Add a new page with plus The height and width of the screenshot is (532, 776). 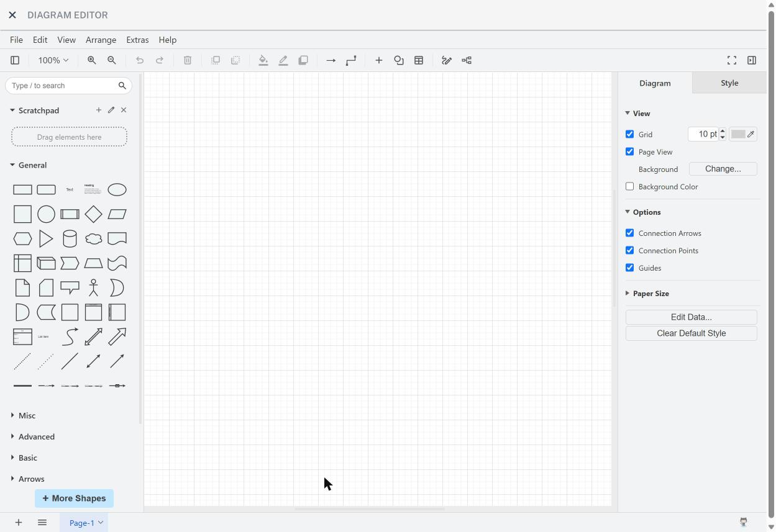pyautogui.click(x=19, y=523)
